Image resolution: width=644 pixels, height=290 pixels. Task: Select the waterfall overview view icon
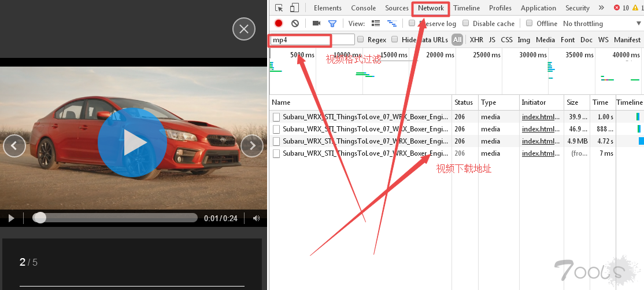pos(392,24)
